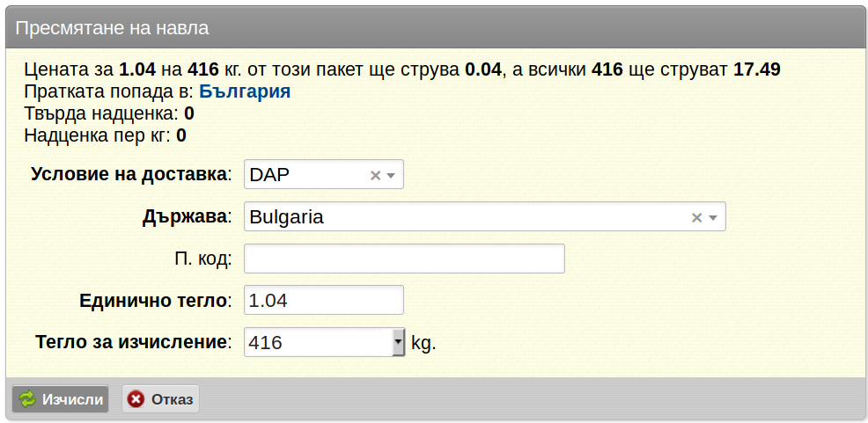Viewport: 868px width, 423px height.
Task: Click the Bulgaria country combo box
Action: click(x=485, y=216)
